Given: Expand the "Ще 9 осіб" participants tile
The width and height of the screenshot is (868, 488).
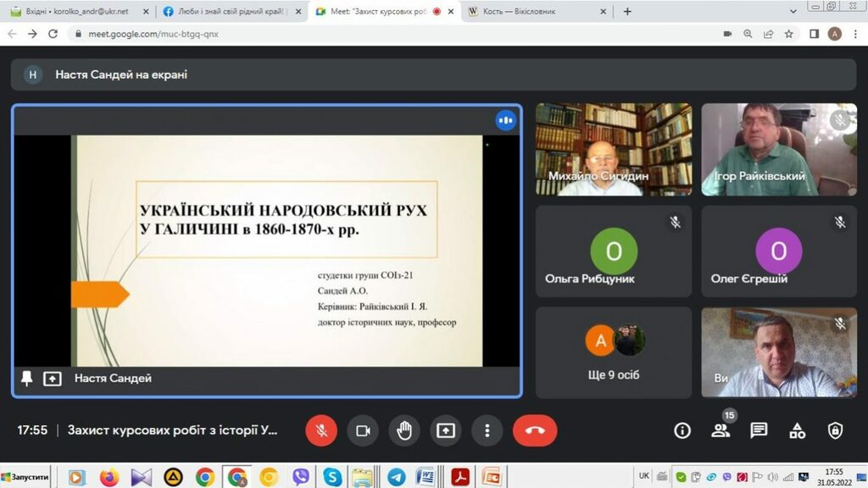Looking at the screenshot, I should pyautogui.click(x=614, y=352).
